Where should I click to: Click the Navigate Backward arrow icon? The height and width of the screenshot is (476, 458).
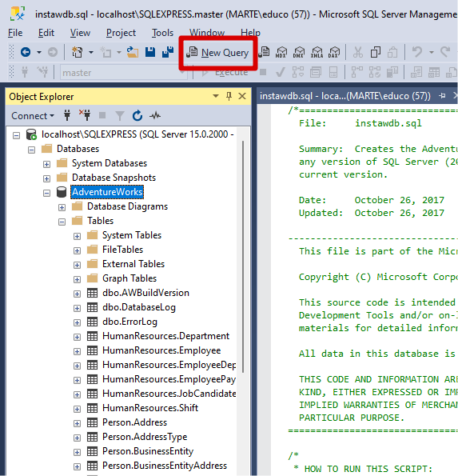[x=26, y=52]
